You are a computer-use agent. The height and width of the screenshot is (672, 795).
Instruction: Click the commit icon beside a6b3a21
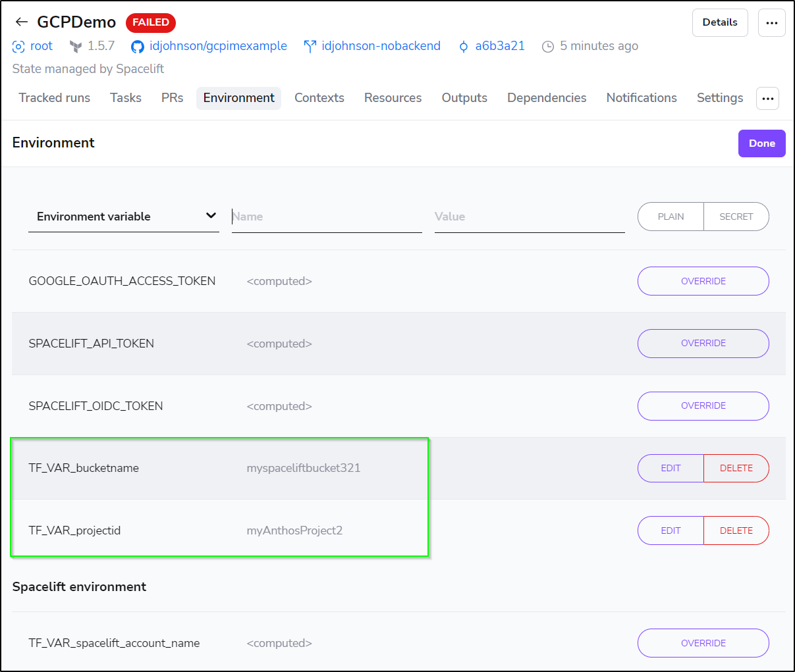click(x=464, y=46)
